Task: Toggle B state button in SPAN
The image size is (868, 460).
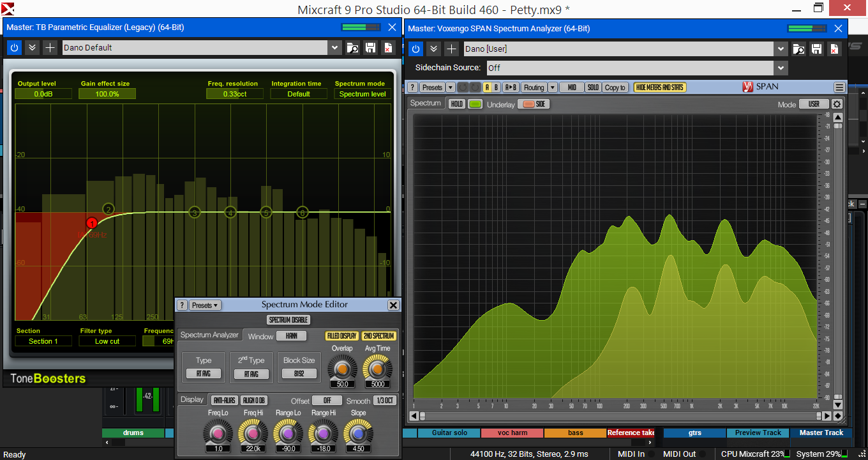Action: (x=496, y=88)
